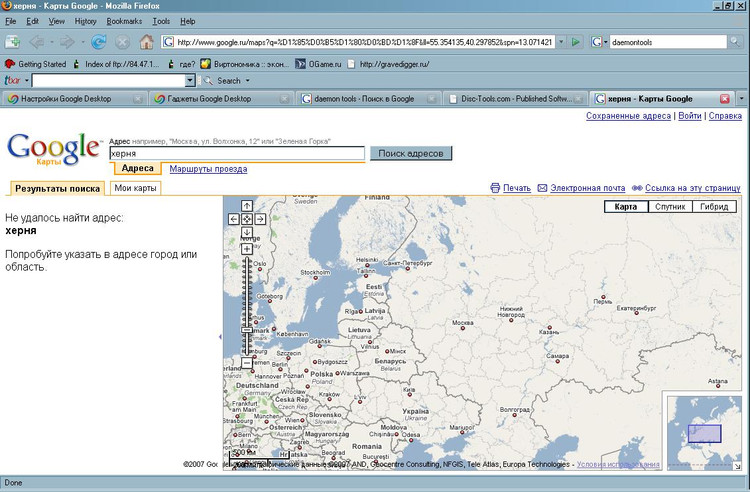Screen dimensions: 750x492
Task: Stop loading the page
Action: pos(122,42)
